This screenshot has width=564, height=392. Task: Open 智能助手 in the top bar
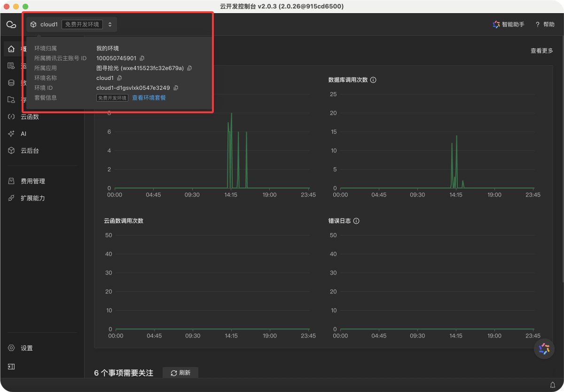[508, 24]
